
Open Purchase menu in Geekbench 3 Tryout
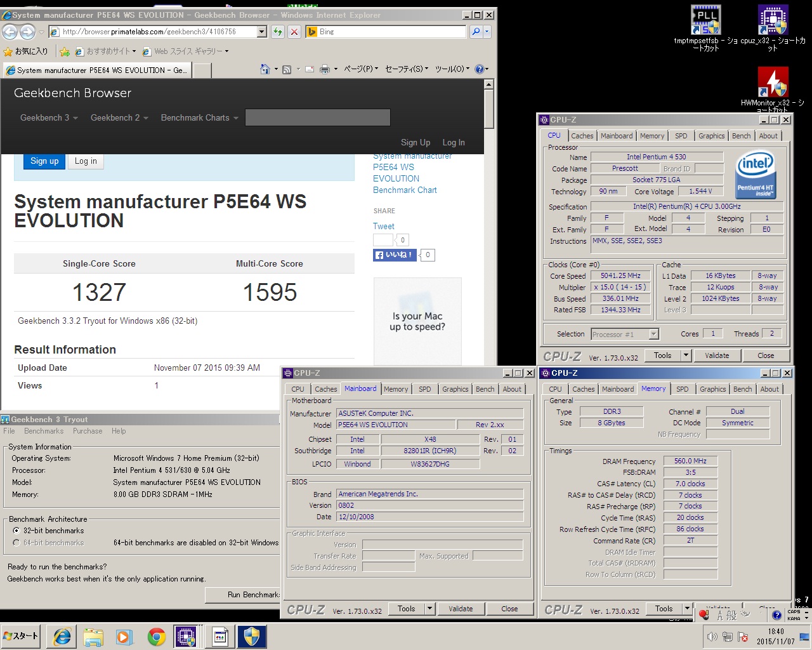pos(88,431)
